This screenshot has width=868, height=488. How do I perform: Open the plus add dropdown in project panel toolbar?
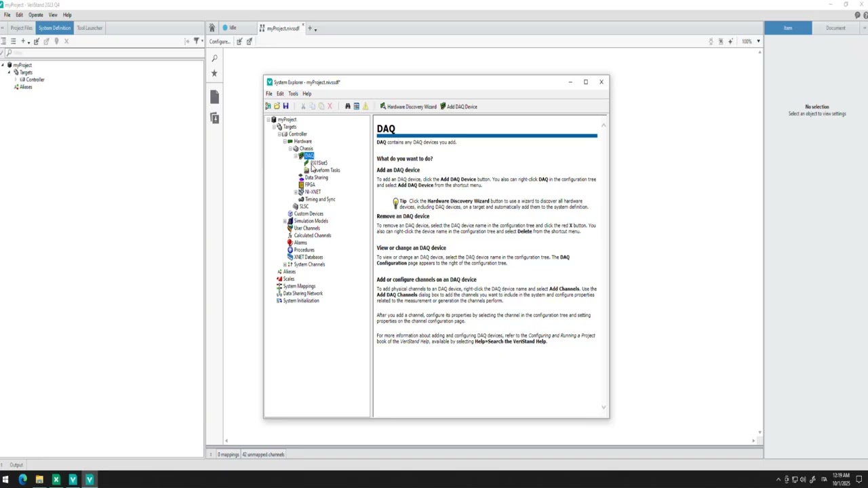pos(24,41)
